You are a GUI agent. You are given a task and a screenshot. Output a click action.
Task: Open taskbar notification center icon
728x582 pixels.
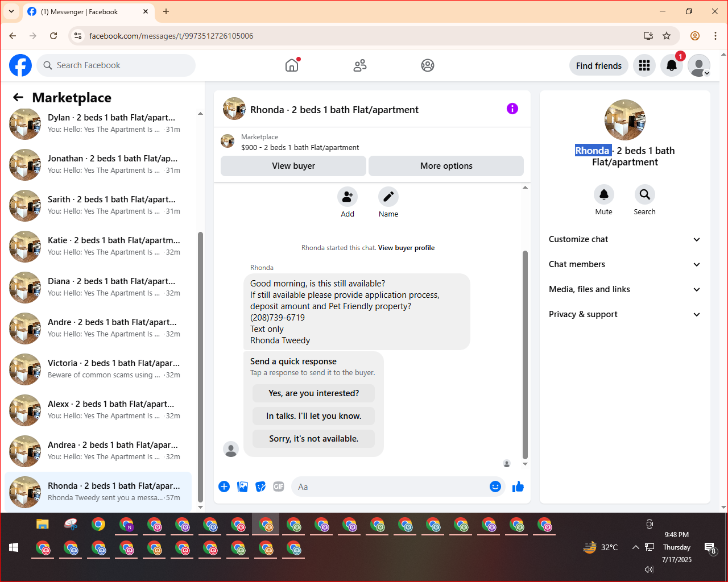point(710,548)
